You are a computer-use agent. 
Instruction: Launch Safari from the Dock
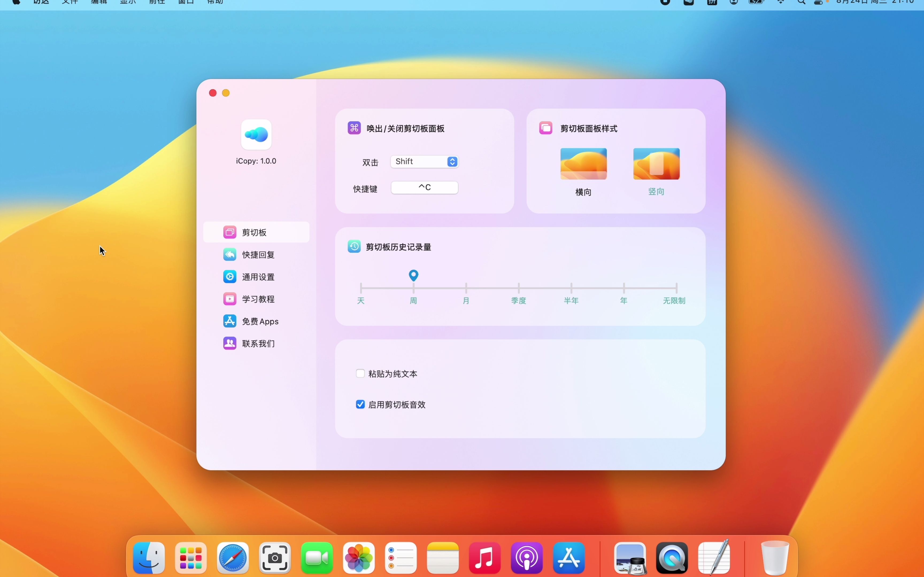pyautogui.click(x=233, y=557)
